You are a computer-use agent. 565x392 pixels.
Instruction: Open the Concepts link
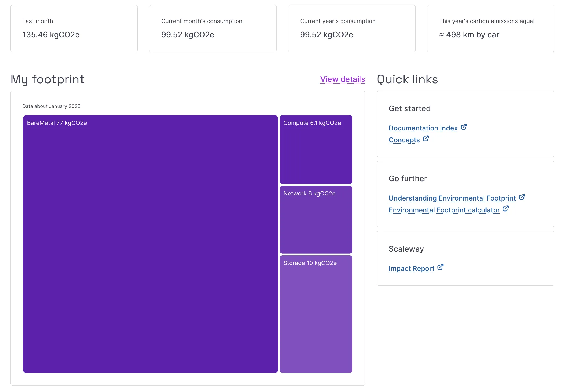(404, 140)
